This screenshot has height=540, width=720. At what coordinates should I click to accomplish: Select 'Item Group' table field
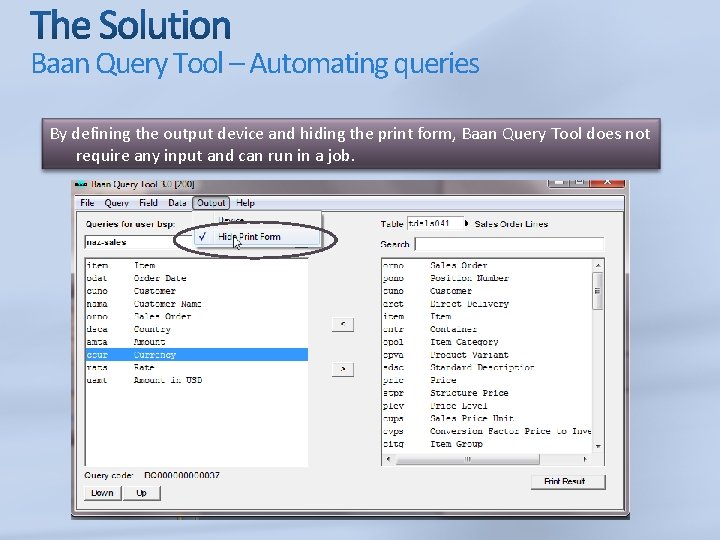click(487, 444)
